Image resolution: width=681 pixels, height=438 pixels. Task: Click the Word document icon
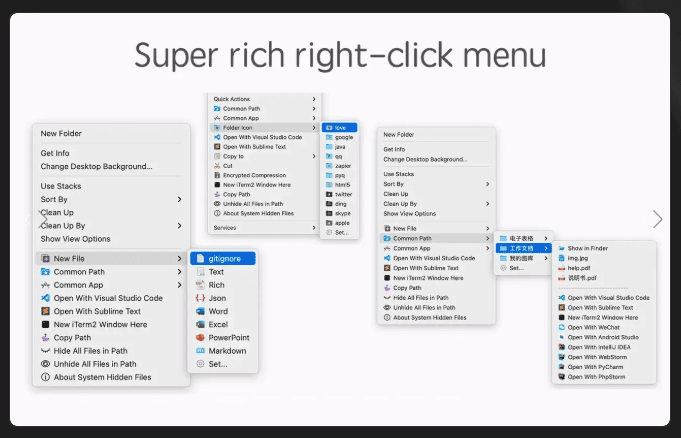pos(200,311)
